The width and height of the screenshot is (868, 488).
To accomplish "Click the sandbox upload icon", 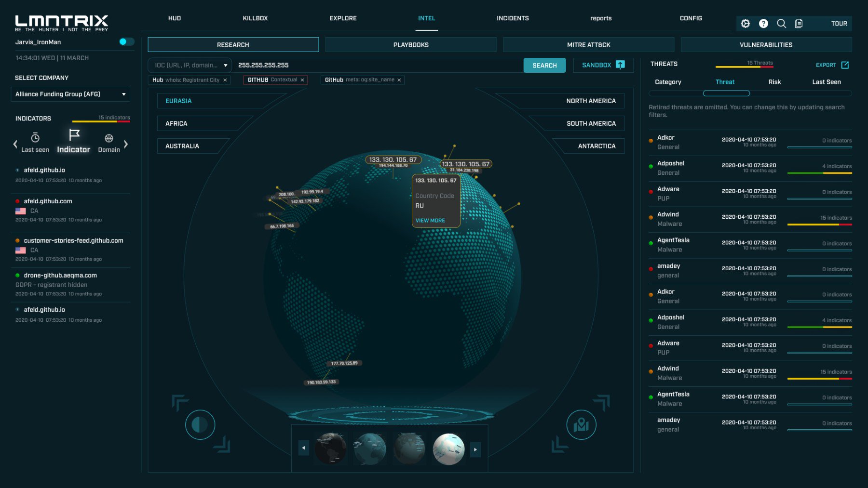I will pos(620,65).
